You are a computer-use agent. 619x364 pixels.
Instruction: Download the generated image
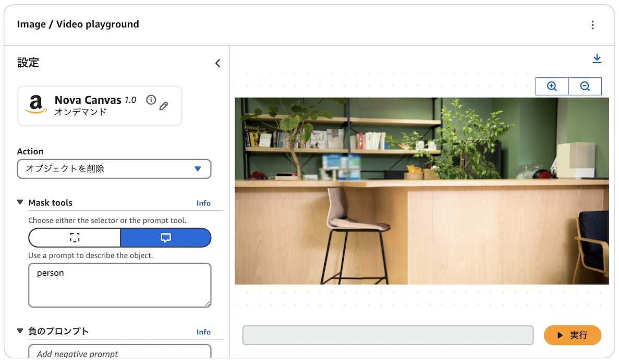(x=597, y=58)
